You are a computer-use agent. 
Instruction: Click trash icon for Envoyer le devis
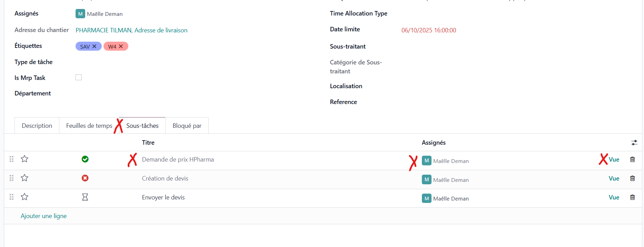(632, 197)
